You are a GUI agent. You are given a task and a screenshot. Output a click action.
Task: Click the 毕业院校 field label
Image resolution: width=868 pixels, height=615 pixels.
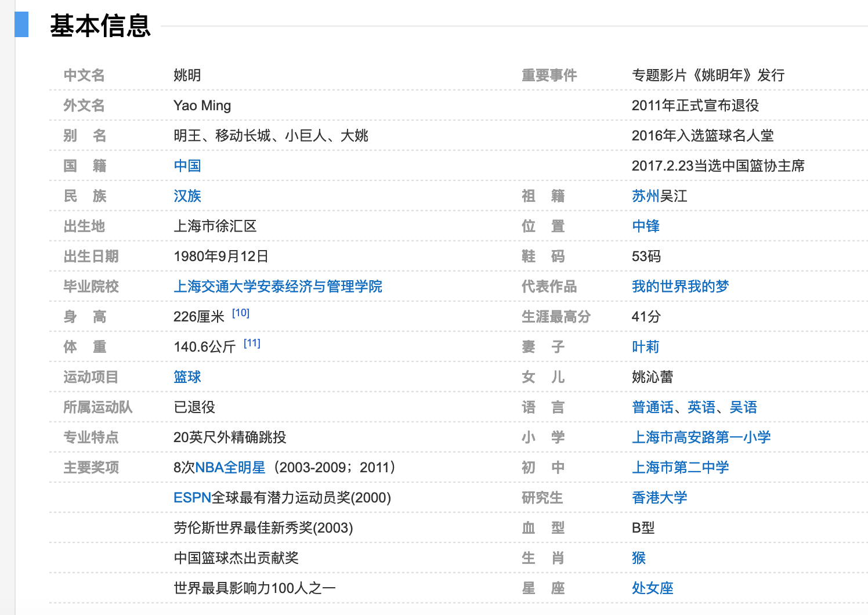pyautogui.click(x=91, y=287)
